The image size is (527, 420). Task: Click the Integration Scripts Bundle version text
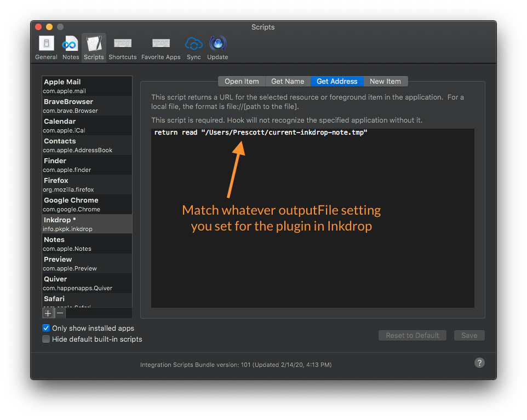point(236,365)
